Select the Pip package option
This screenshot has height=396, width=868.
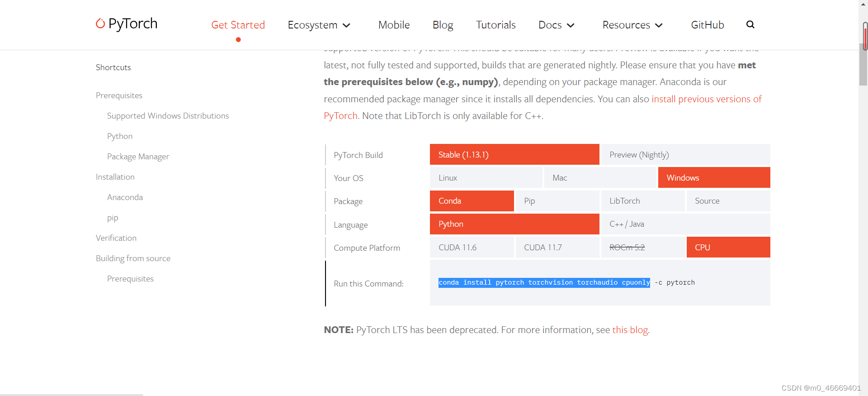tap(557, 201)
